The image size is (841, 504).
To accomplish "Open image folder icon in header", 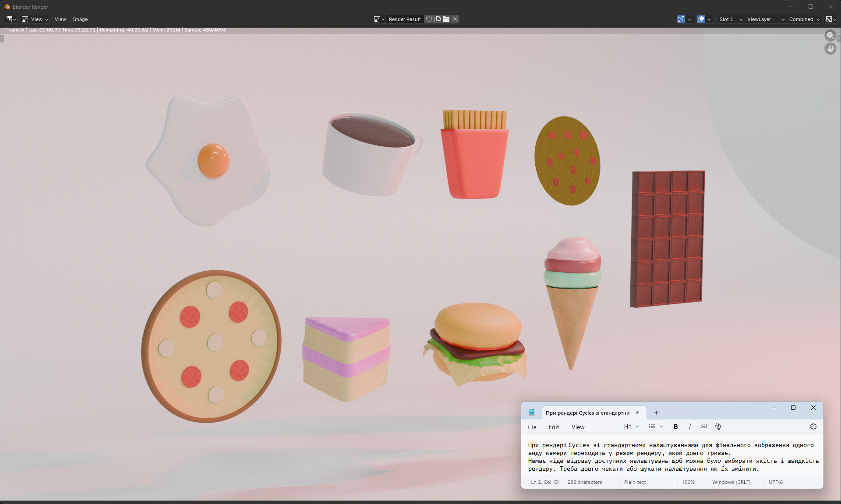I will 446,19.
